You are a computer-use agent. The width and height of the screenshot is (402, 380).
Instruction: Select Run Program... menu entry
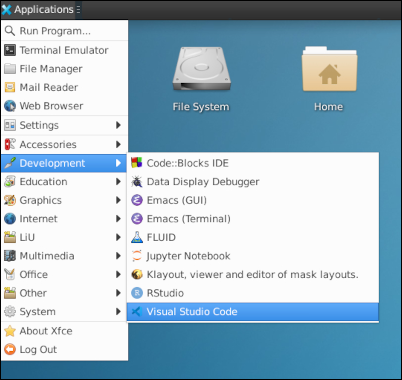(65, 31)
